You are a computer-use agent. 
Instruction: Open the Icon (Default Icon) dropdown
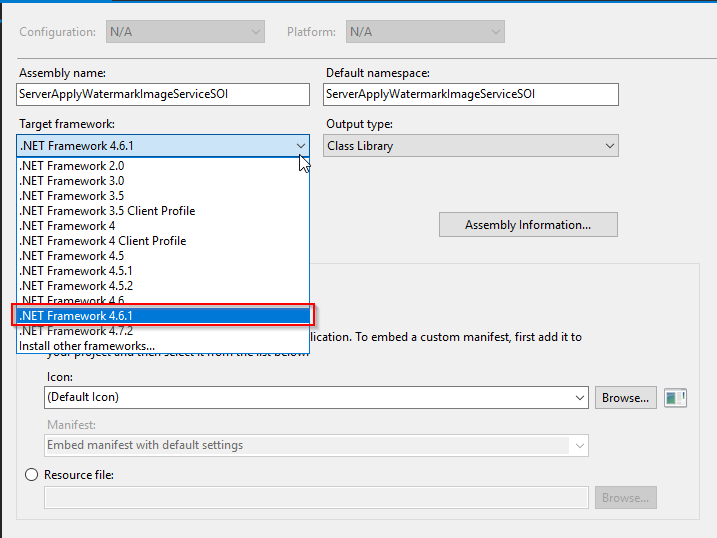point(316,397)
